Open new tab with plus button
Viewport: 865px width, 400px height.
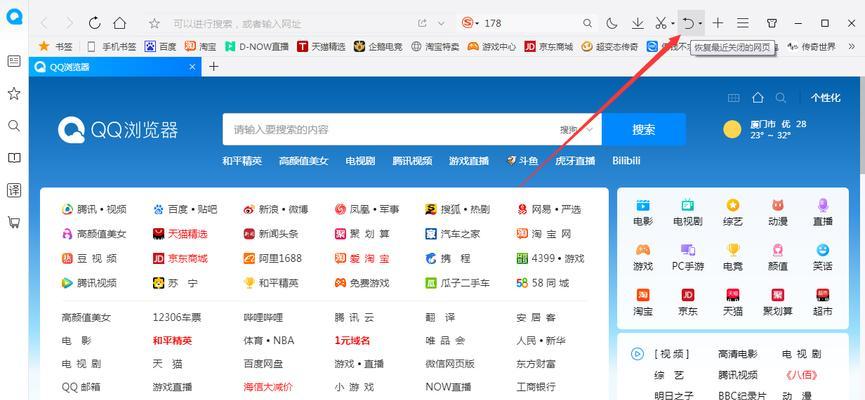tap(213, 67)
